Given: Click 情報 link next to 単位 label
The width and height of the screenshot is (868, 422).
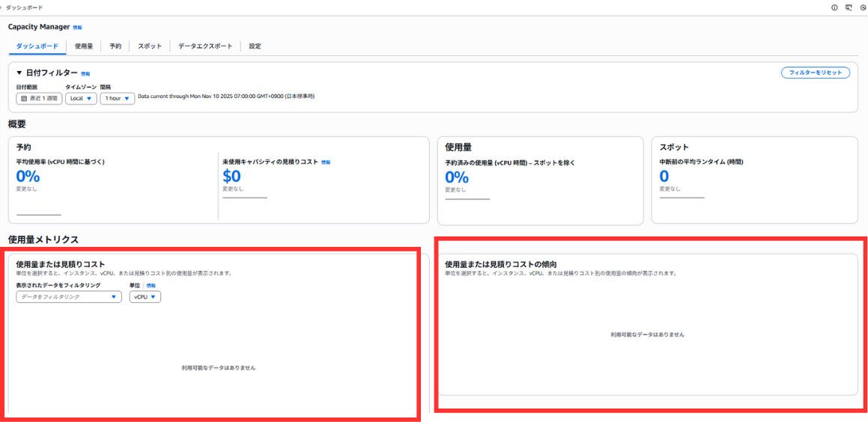Looking at the screenshot, I should coord(151,286).
